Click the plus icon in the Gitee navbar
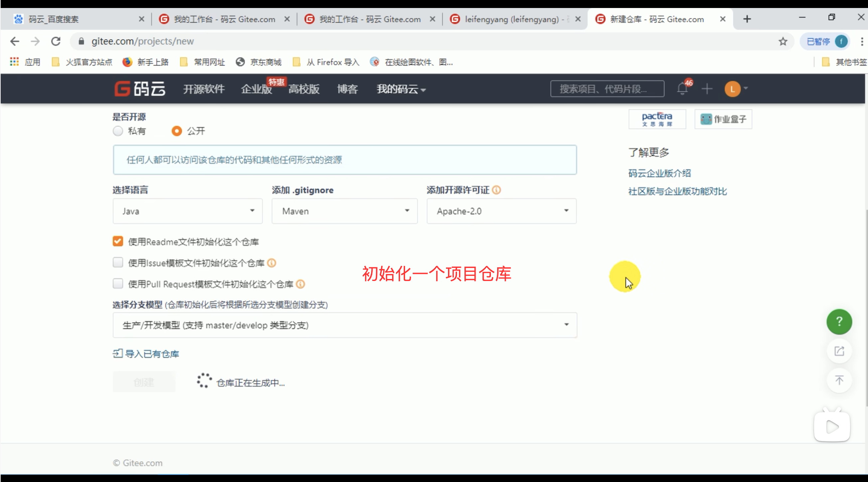The height and width of the screenshot is (482, 868). (707, 89)
